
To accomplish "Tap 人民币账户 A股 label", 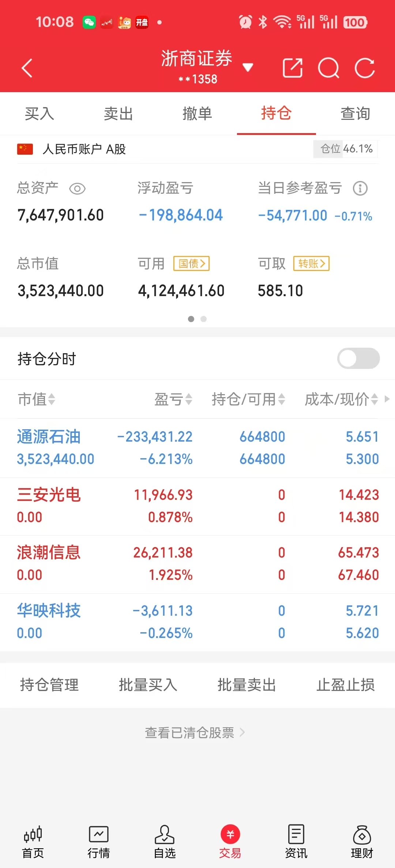I will coord(84,149).
